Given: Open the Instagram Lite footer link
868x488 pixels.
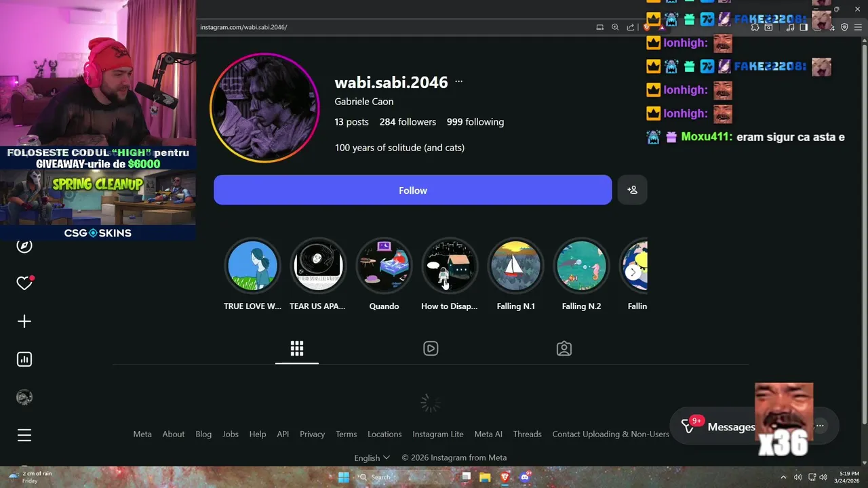Looking at the screenshot, I should pyautogui.click(x=438, y=434).
